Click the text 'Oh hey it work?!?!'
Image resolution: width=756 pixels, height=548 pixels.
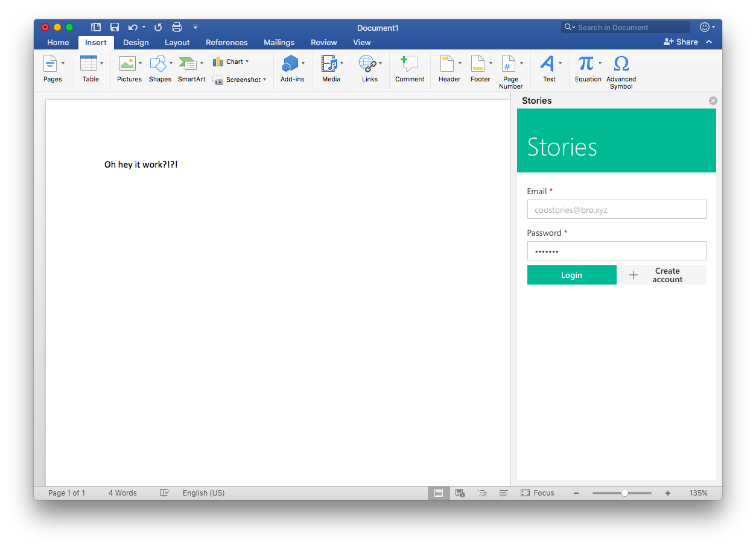(x=141, y=164)
